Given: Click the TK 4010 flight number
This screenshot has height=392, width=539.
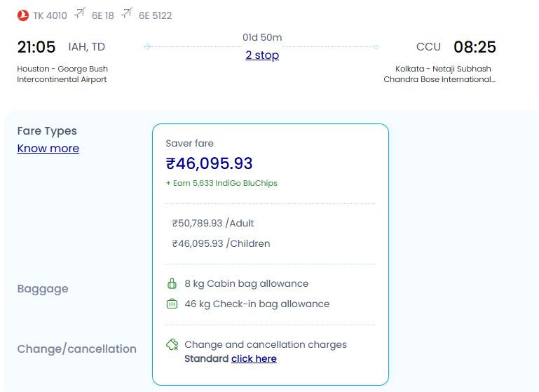Looking at the screenshot, I should click(50, 15).
